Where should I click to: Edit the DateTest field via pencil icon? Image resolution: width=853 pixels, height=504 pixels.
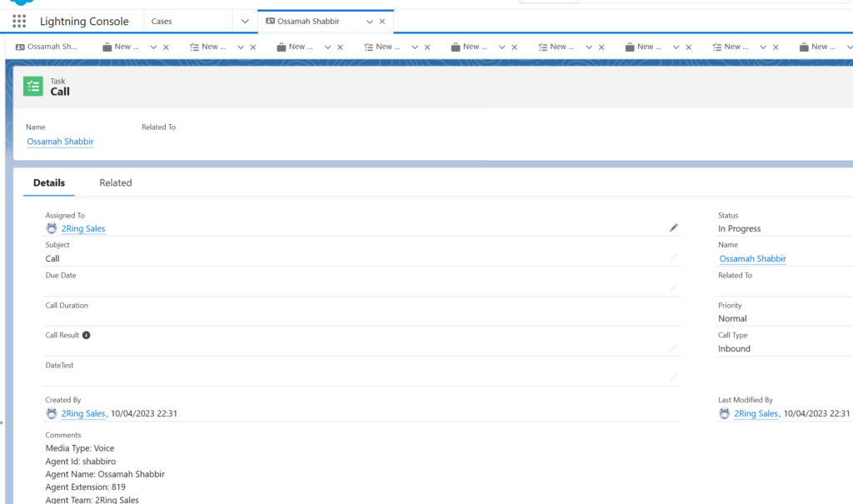click(674, 377)
